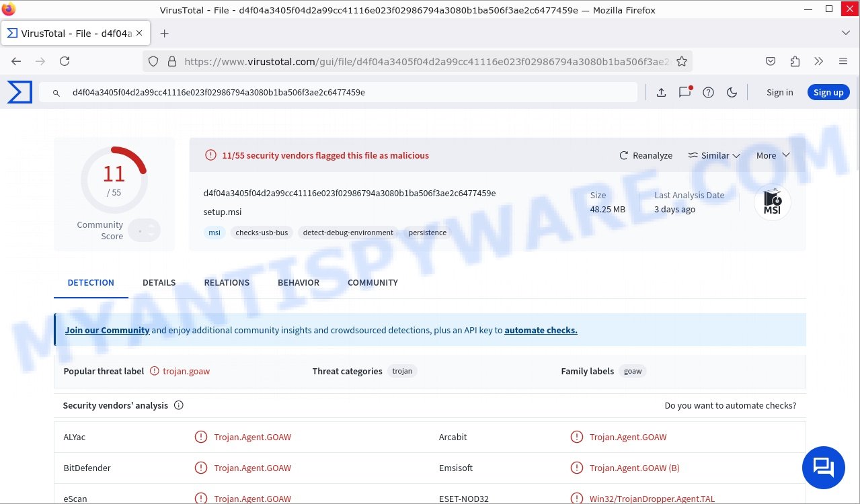The height and width of the screenshot is (504, 860).
Task: Switch to the DETAILS tab
Action: click(x=159, y=283)
